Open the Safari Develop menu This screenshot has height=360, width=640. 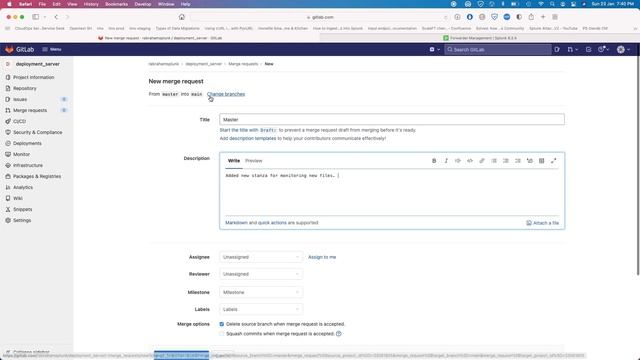pos(143,4)
